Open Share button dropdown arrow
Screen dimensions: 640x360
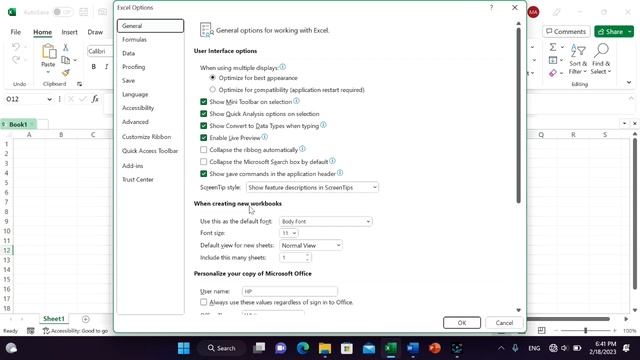(x=630, y=31)
